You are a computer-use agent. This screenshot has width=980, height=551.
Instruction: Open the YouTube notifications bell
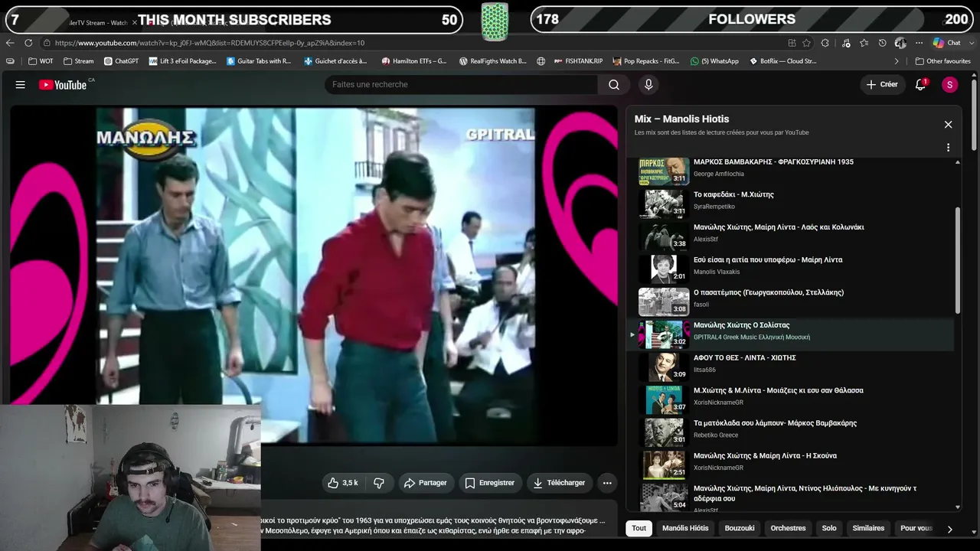pos(921,85)
